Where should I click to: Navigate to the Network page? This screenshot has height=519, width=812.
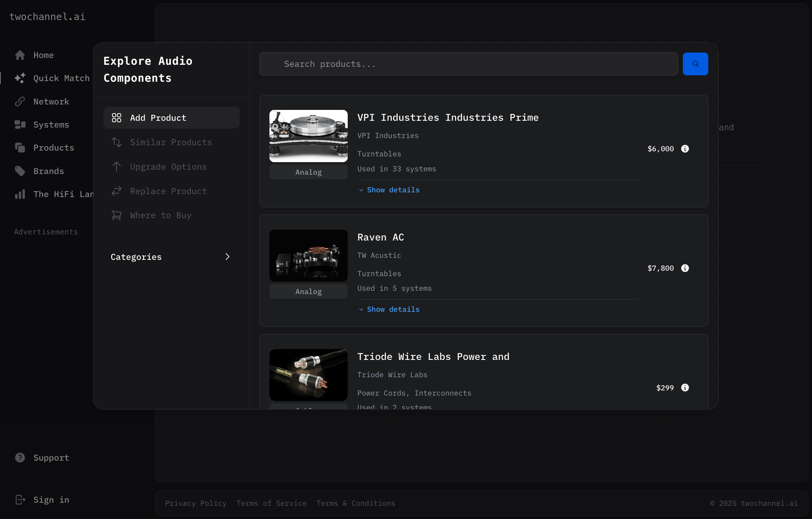(51, 101)
